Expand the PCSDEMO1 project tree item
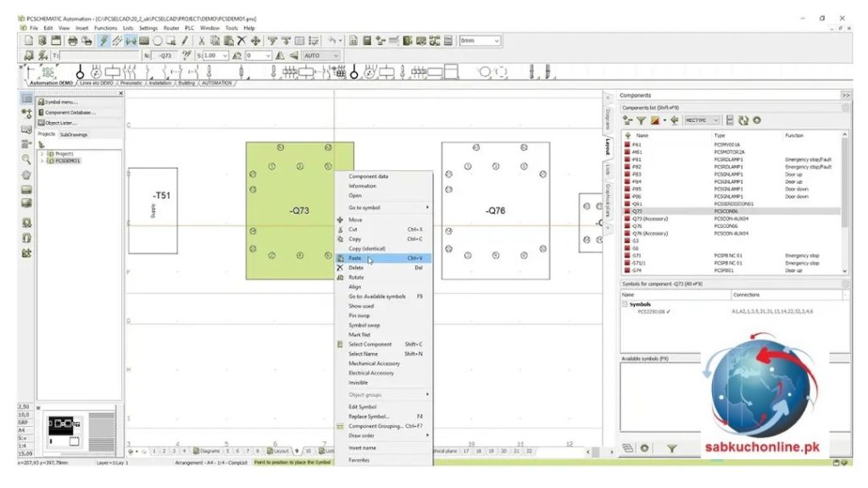This screenshot has height=488, width=868. tap(44, 160)
